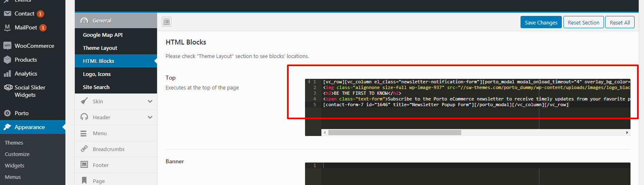
Task: Select HTML Blocks settings tab
Action: pyautogui.click(x=116, y=61)
